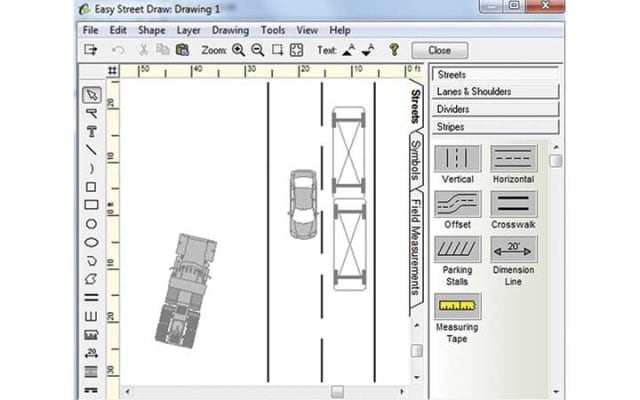Choose the Dimension Line symbol
This screenshot has width=640, height=400.
click(x=514, y=250)
